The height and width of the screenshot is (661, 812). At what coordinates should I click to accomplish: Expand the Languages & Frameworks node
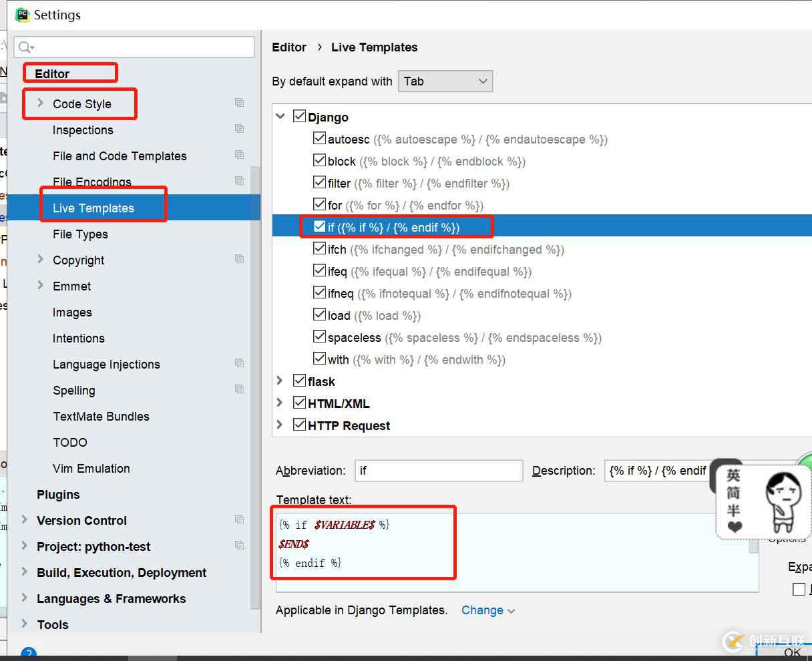[x=25, y=598]
